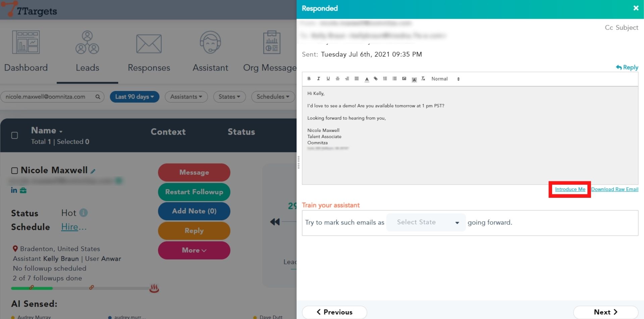Open the Last 90 days filter
Image resolution: width=644 pixels, height=319 pixels.
pyautogui.click(x=135, y=97)
